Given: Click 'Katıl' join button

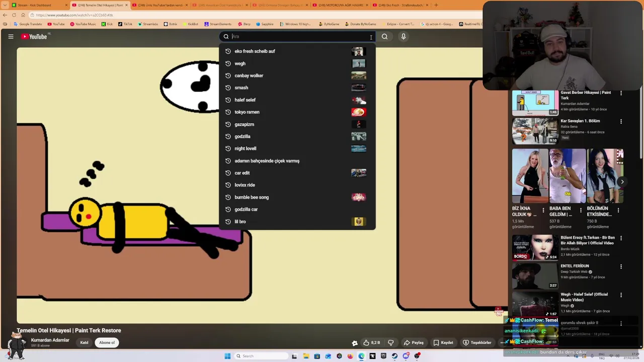Looking at the screenshot, I should point(84,342).
